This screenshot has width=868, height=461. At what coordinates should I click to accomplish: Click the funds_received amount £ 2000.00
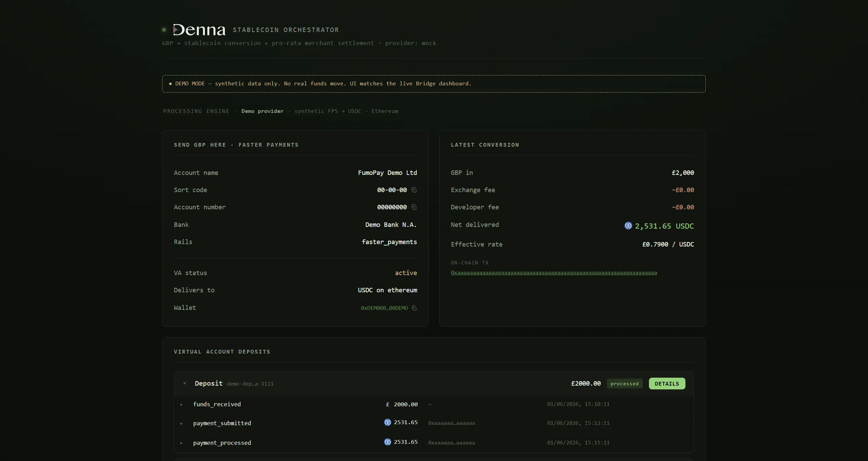click(402, 405)
